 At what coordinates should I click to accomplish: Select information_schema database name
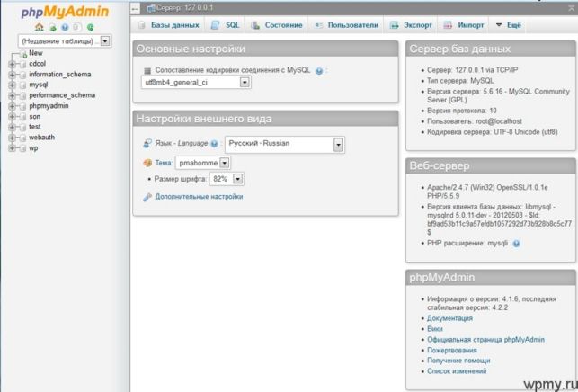click(x=59, y=75)
